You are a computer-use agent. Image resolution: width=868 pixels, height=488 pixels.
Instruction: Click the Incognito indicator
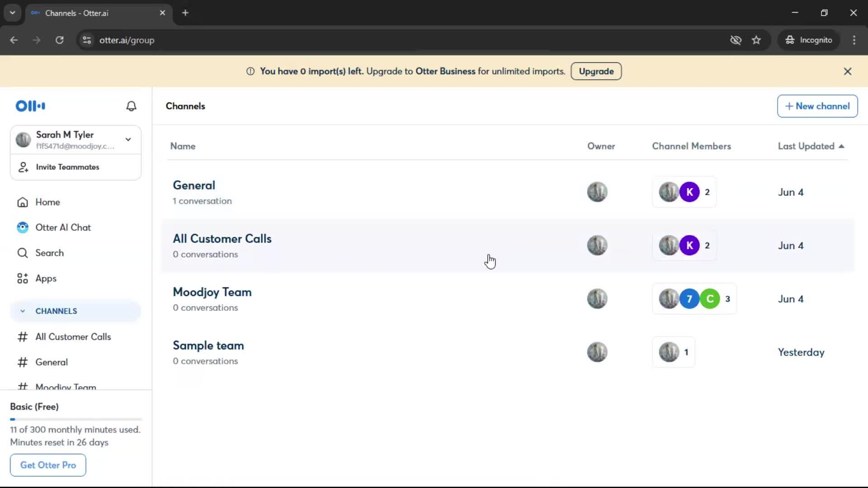[809, 40]
